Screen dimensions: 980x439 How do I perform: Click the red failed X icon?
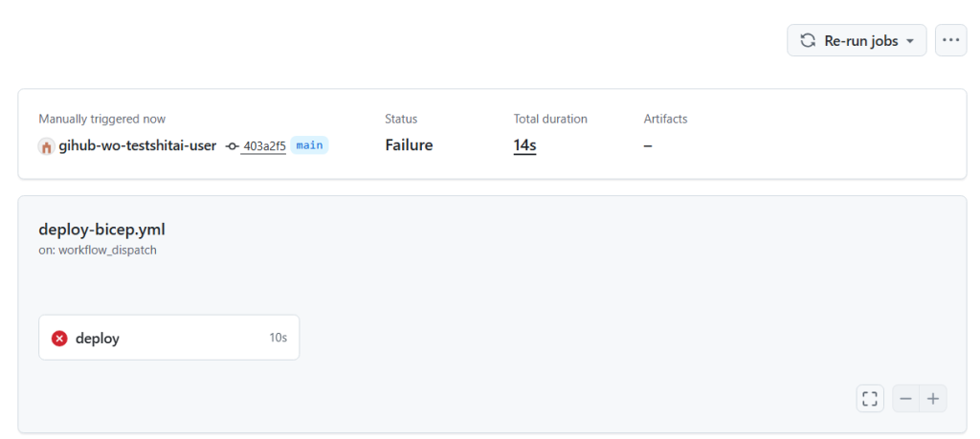[59, 338]
